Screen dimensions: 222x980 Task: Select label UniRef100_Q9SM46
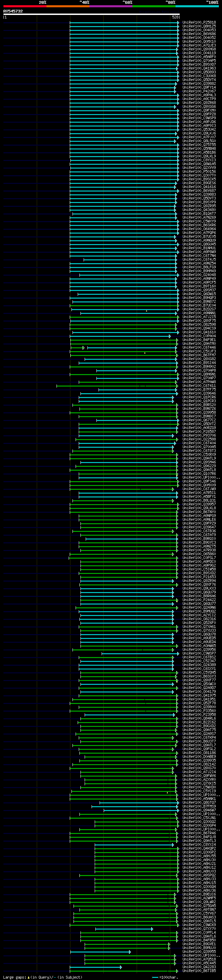pos(199,462)
